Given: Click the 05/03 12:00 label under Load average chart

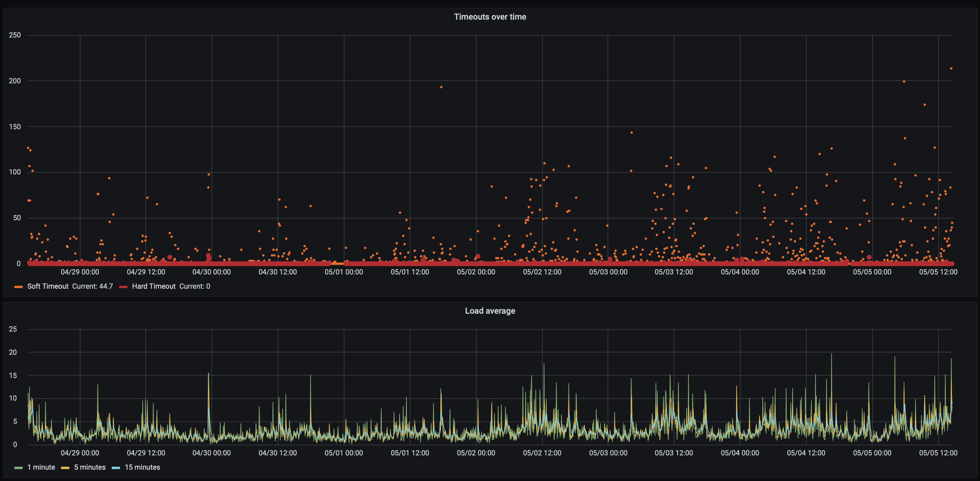Looking at the screenshot, I should click(x=673, y=453).
